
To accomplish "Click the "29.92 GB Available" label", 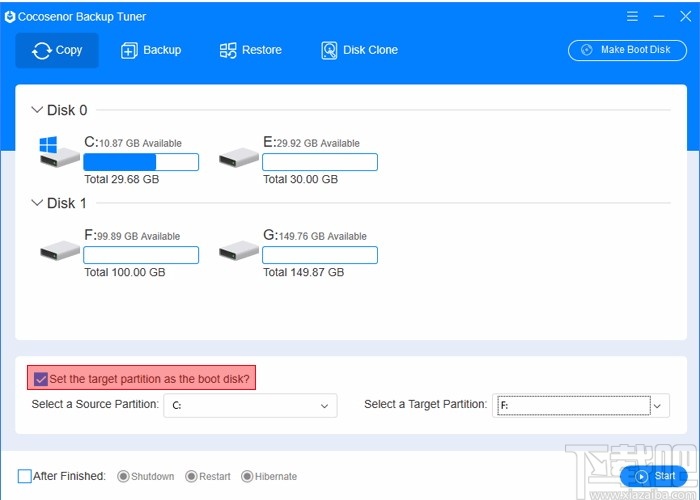I will pos(318,143).
